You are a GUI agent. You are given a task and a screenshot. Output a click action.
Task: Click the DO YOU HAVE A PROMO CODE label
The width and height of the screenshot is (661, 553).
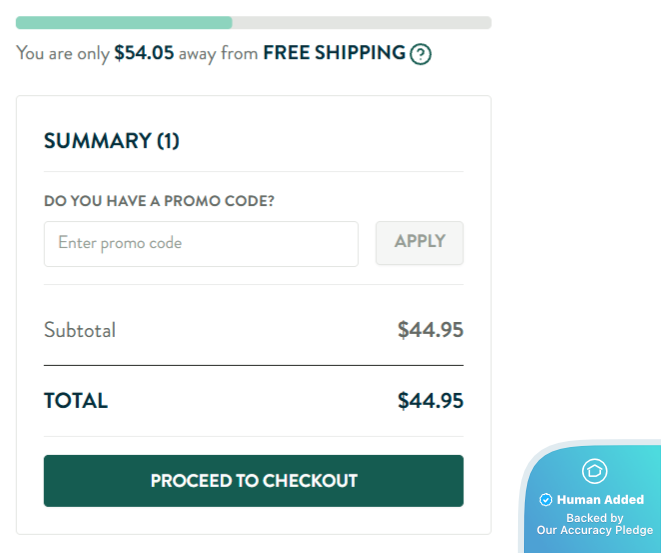(x=159, y=201)
